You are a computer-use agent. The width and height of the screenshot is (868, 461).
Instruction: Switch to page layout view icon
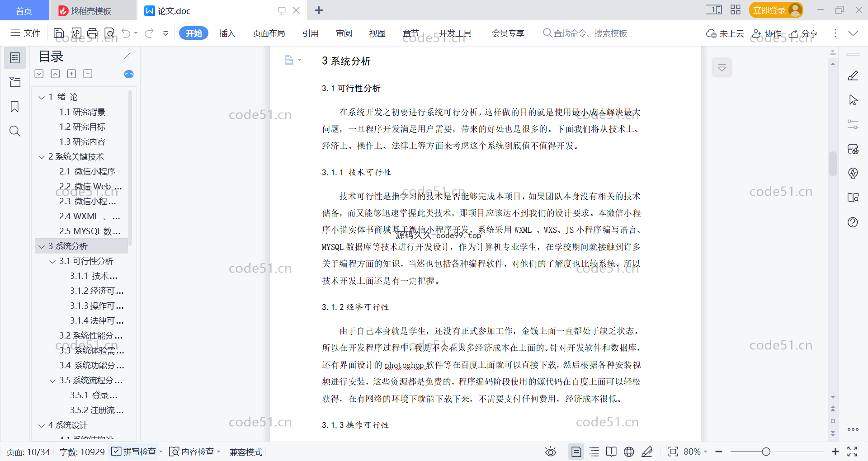576,452
